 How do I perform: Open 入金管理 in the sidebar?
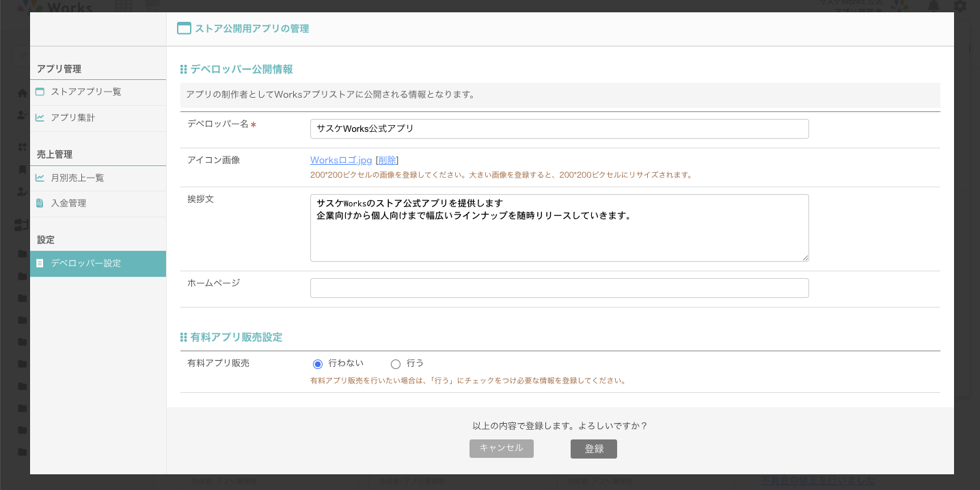[x=98, y=204]
